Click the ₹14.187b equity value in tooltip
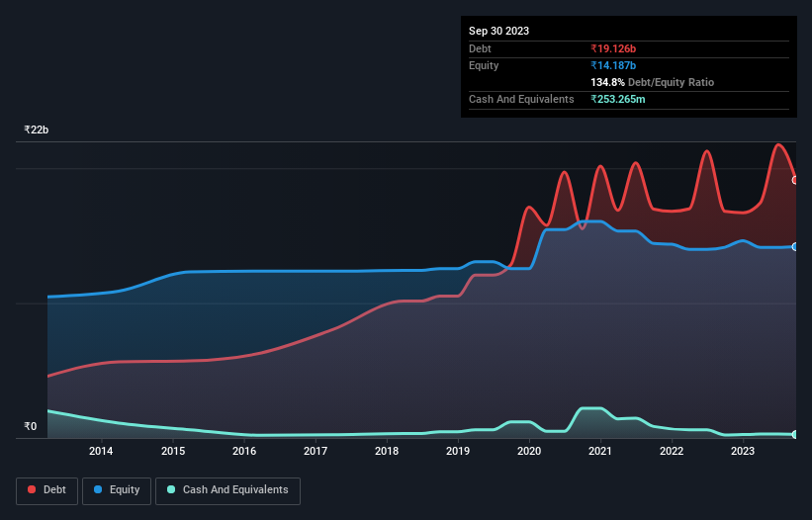Image resolution: width=812 pixels, height=520 pixels. 613,65
